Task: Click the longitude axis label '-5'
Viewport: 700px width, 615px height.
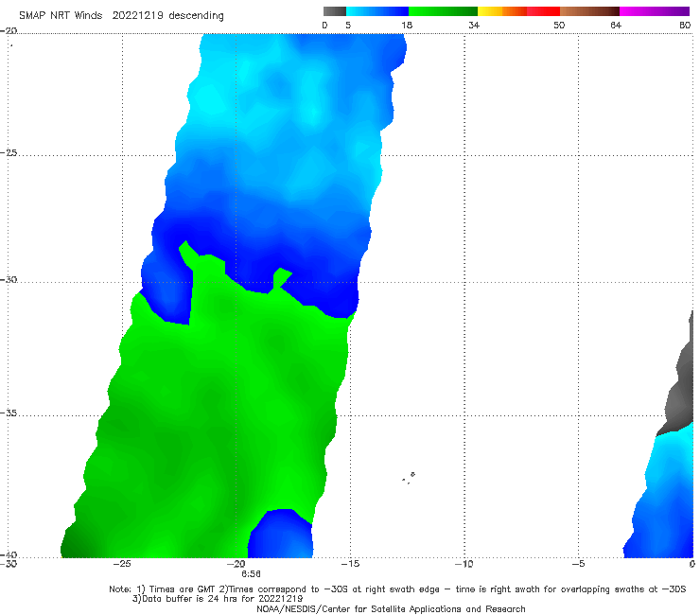Action: (578, 564)
